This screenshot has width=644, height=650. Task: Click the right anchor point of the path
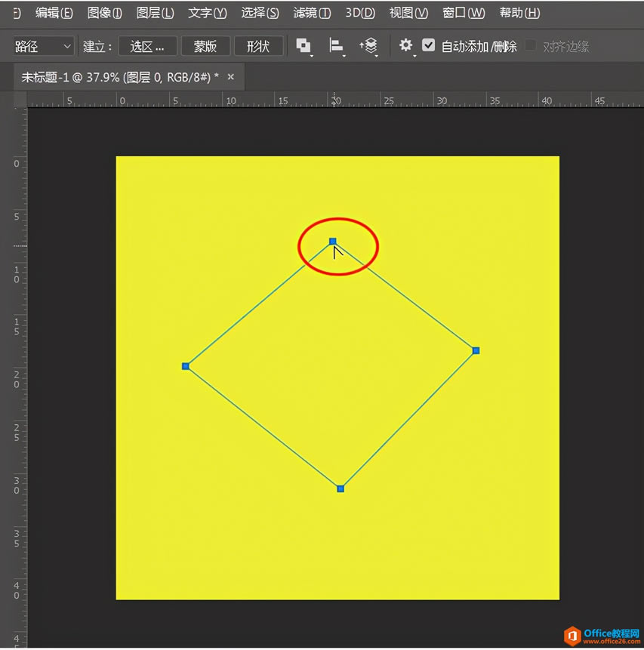pos(476,351)
